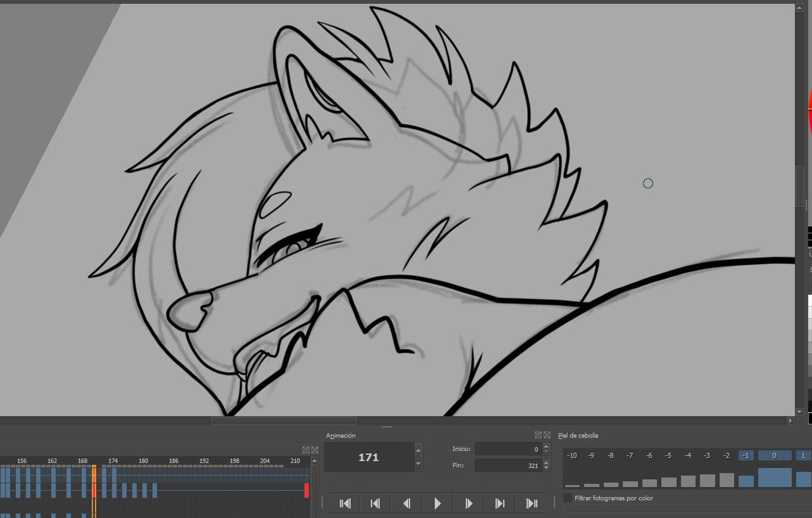Select frame 174 in the timeline header
Viewport: 812px width, 518px height.
pyautogui.click(x=113, y=461)
